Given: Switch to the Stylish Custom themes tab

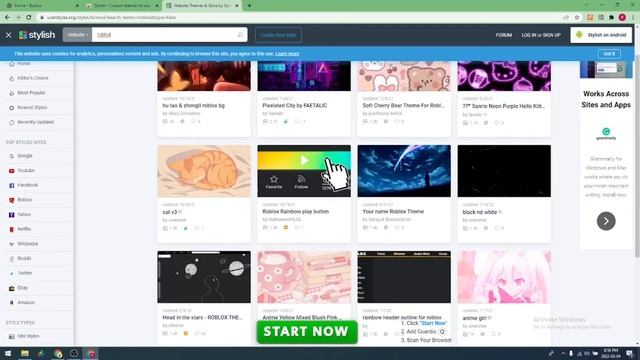Looking at the screenshot, I should tap(121, 6).
